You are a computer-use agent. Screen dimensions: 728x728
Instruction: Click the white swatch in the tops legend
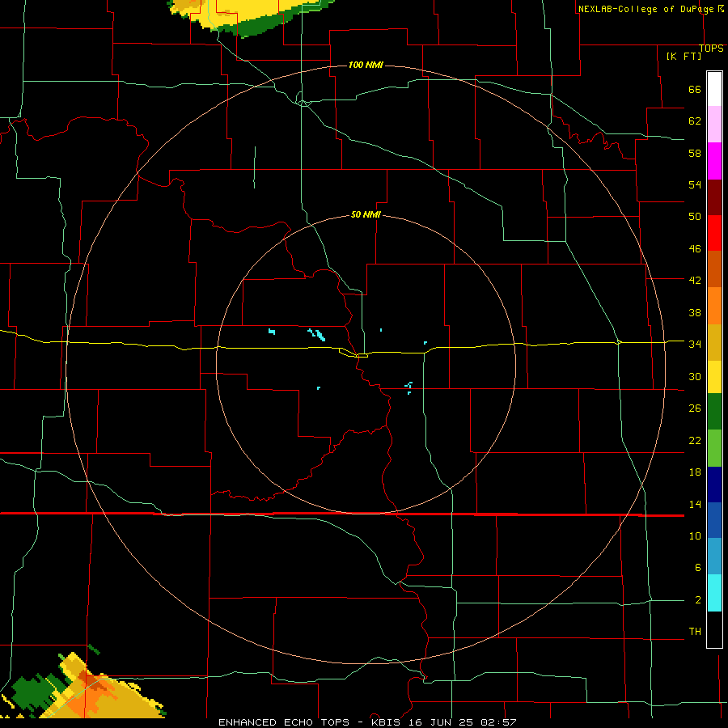714,89
